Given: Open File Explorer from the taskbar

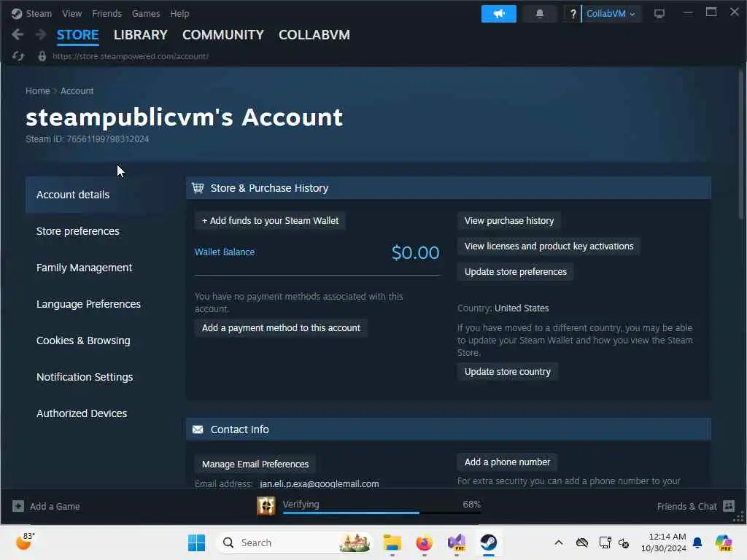Looking at the screenshot, I should point(392,542).
